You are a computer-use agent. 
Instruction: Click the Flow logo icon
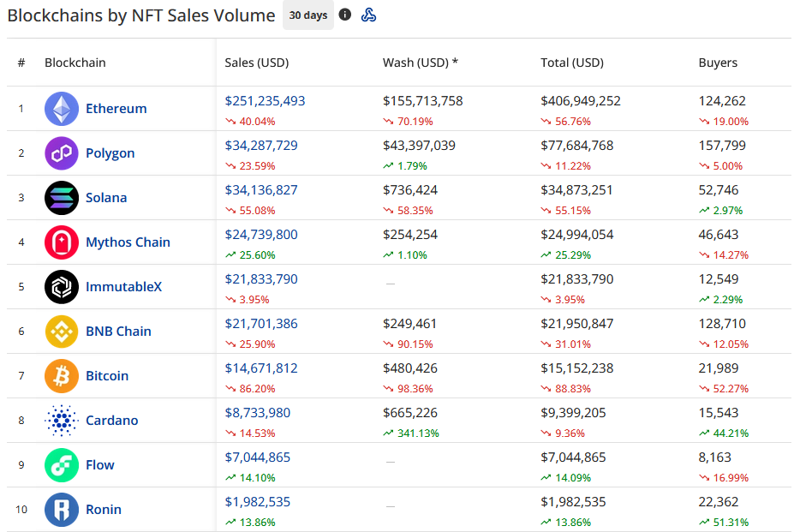click(x=62, y=465)
